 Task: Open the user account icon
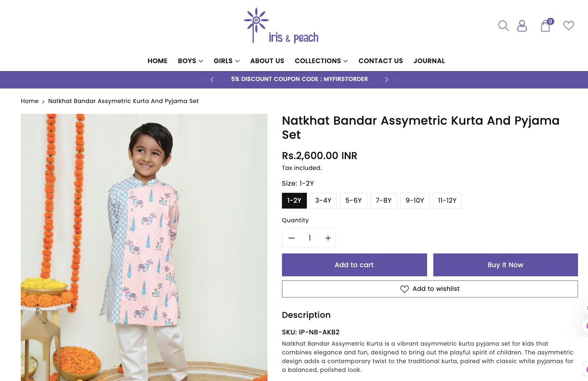click(522, 26)
